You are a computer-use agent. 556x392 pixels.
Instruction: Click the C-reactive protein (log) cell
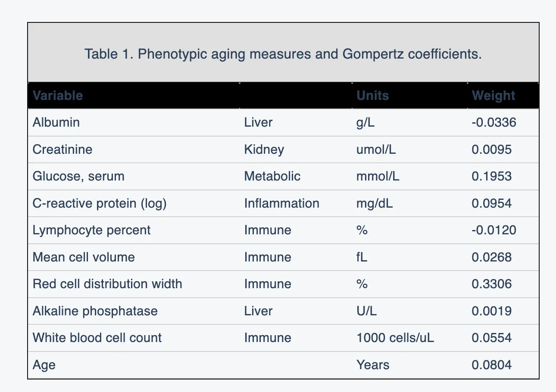tap(100, 203)
